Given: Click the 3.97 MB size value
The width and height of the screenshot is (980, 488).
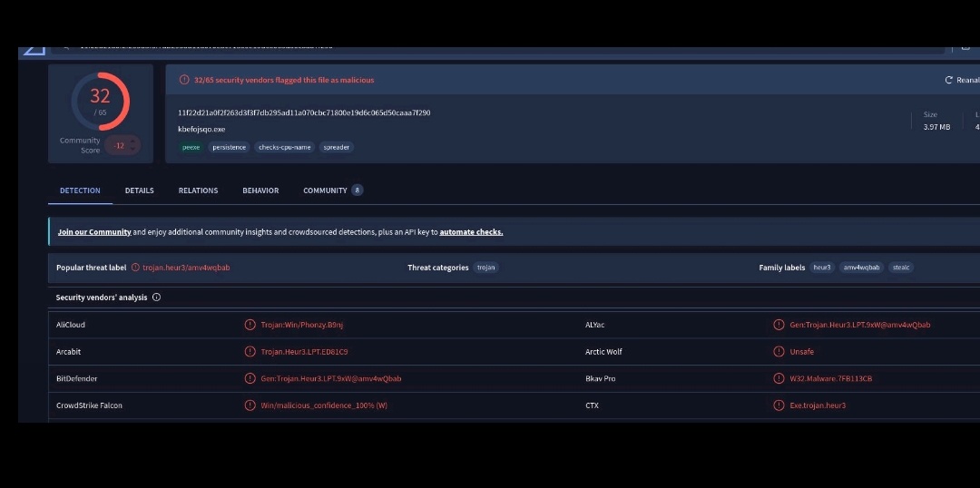Looking at the screenshot, I should pos(936,127).
